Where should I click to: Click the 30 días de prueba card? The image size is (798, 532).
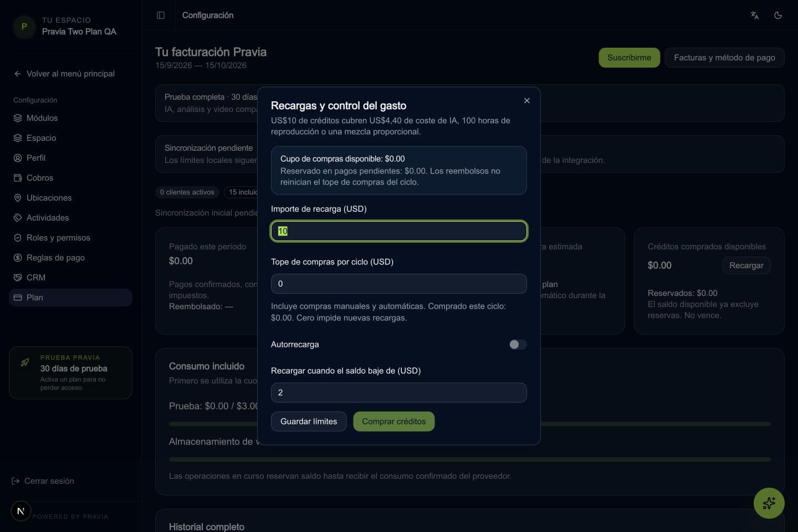pyautogui.click(x=70, y=372)
